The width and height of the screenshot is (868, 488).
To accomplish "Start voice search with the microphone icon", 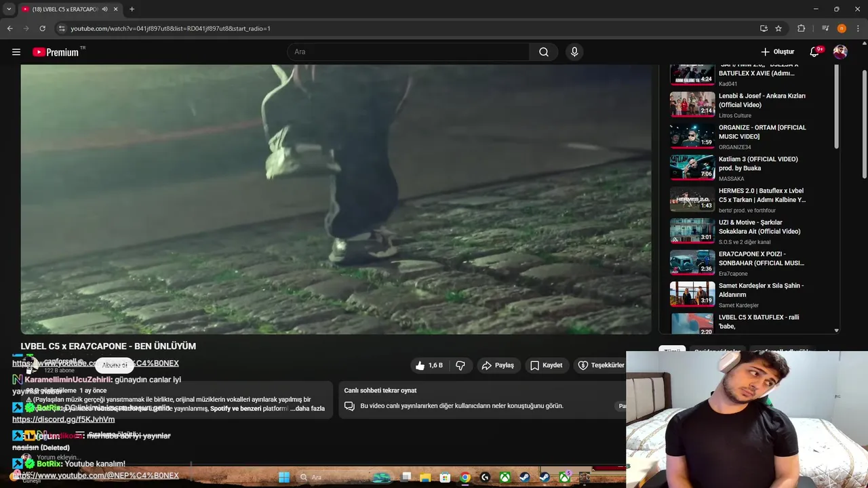I will [574, 52].
